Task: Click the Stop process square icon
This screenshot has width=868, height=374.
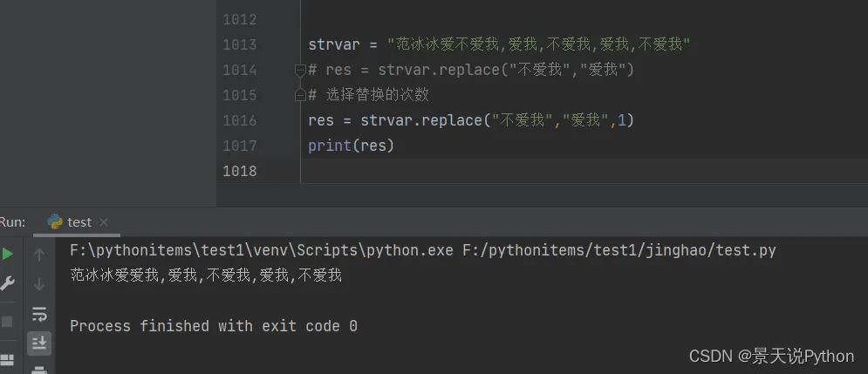Action: (x=8, y=321)
